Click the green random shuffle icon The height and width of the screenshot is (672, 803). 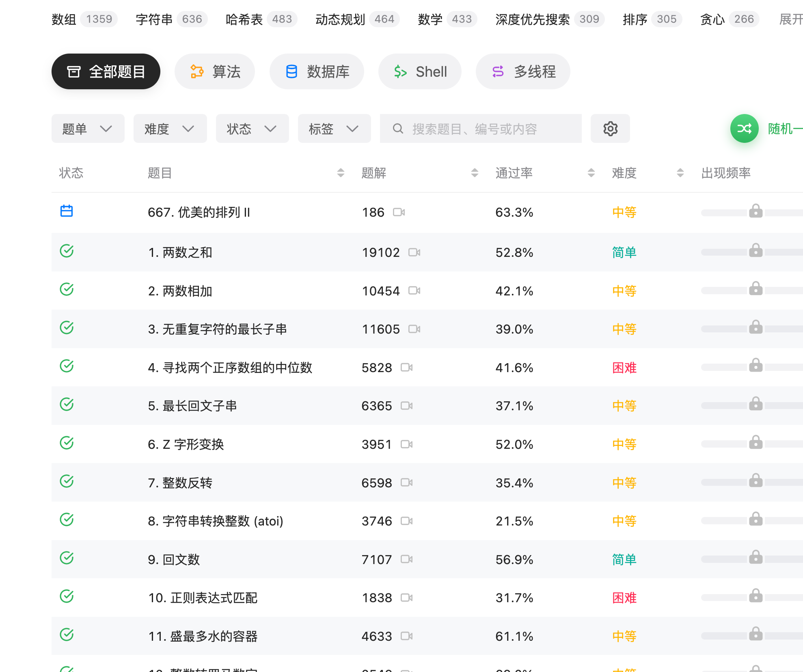tap(744, 129)
